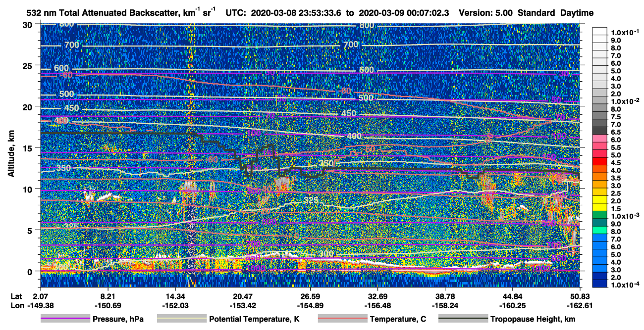This screenshot has height=330, width=644.
Task: Click the latitude value "26.59"
Action: 310,296
